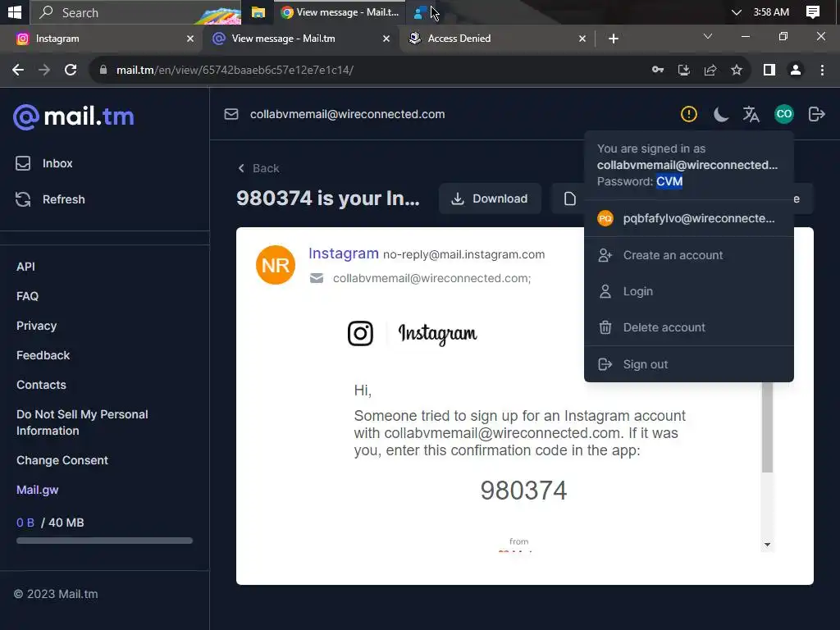
Task: Click the mail.tm logo
Action: [73, 116]
